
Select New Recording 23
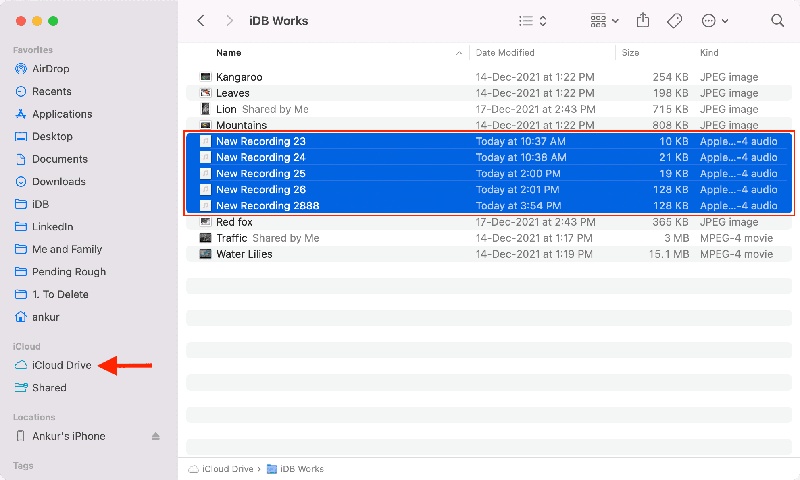pos(489,141)
